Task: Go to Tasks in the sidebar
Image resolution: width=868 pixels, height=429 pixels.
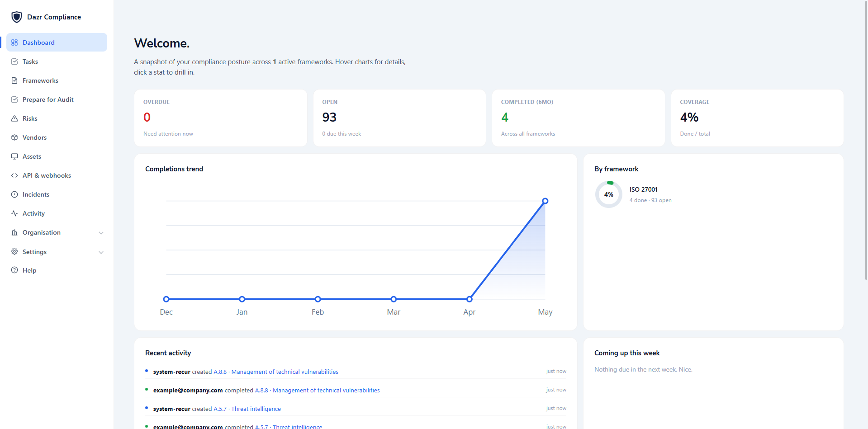Action: click(57, 61)
